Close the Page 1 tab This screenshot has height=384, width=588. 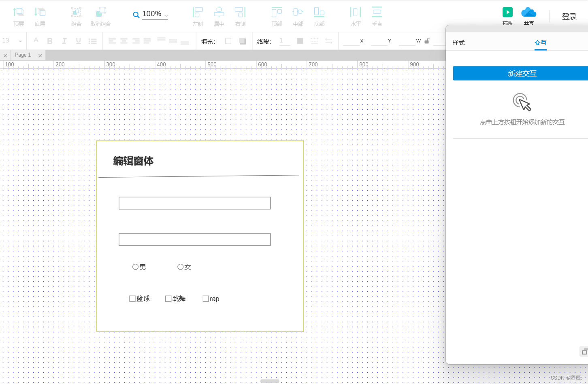click(40, 55)
